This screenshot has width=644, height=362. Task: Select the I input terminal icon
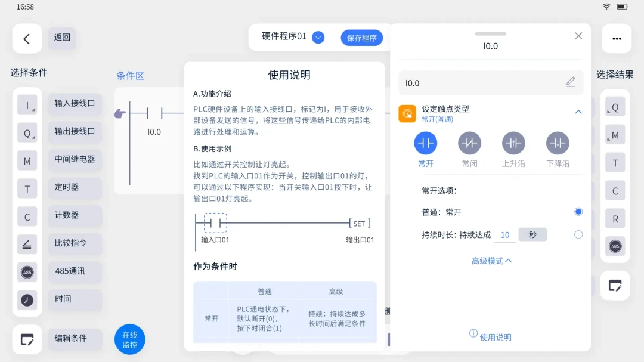(27, 105)
